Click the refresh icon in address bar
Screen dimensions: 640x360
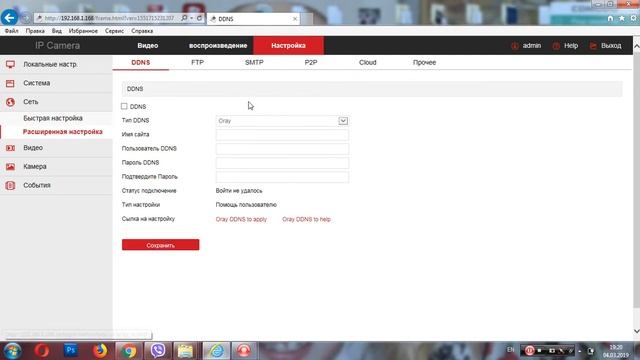tap(199, 18)
